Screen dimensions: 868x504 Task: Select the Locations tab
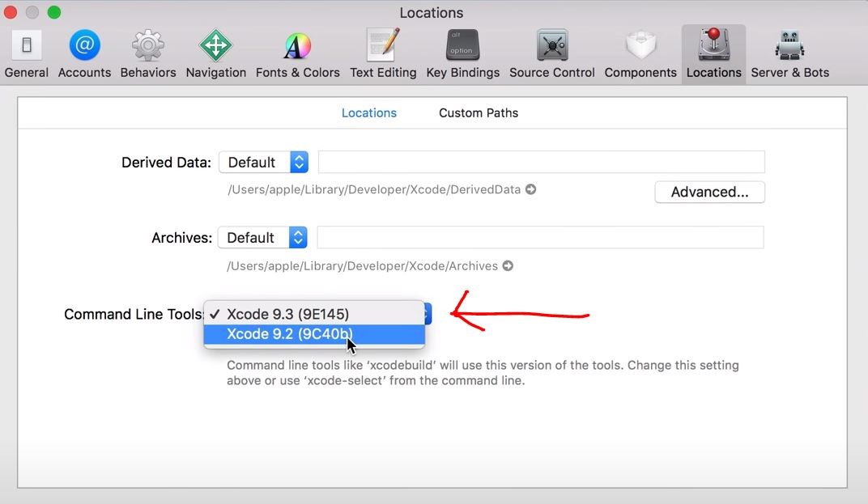[369, 112]
